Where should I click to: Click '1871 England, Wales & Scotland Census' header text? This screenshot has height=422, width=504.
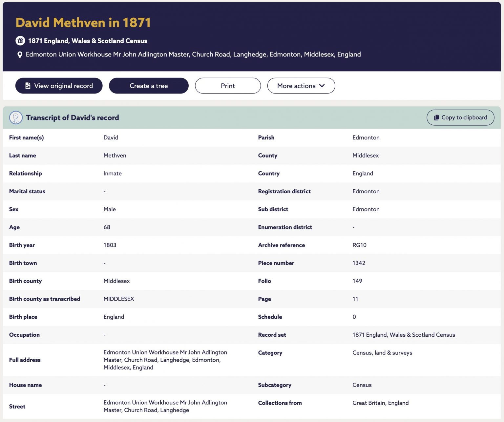coord(88,41)
